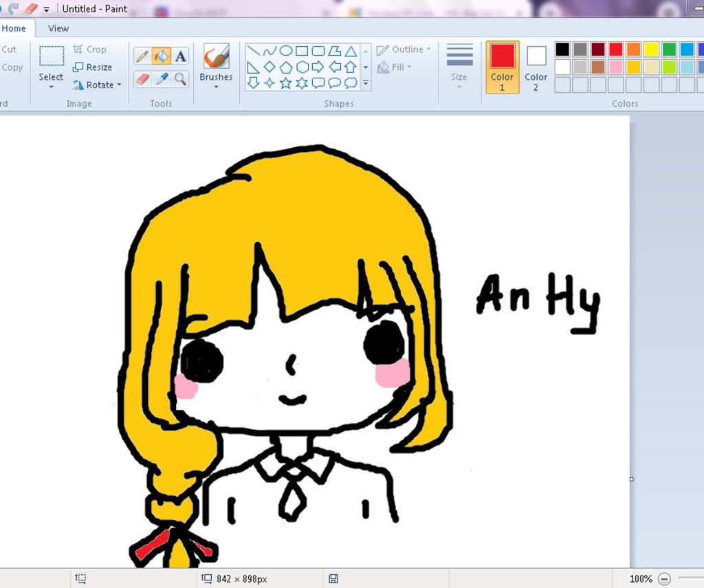This screenshot has width=704, height=588.
Task: Pick the straight Line shape
Action: pyautogui.click(x=253, y=51)
